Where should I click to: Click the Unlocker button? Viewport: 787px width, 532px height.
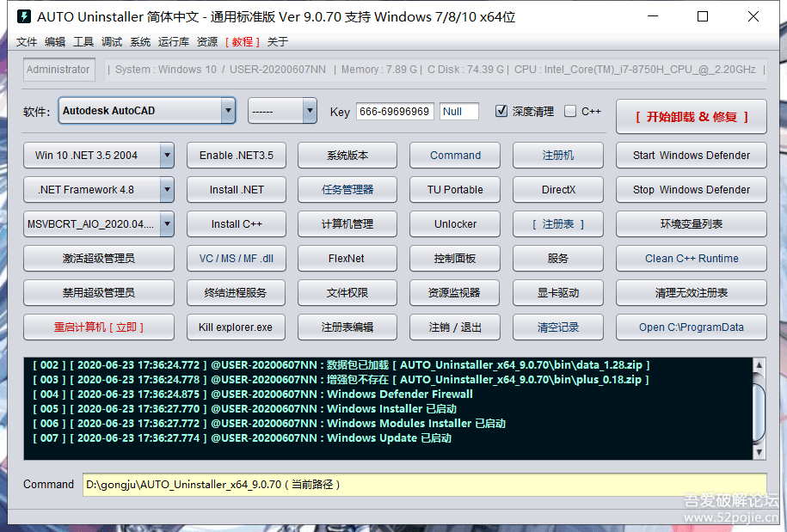(455, 224)
